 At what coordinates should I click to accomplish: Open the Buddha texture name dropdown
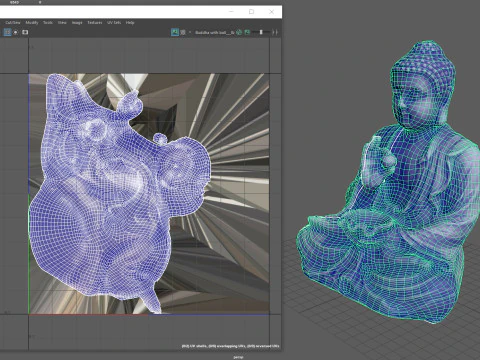[215, 32]
